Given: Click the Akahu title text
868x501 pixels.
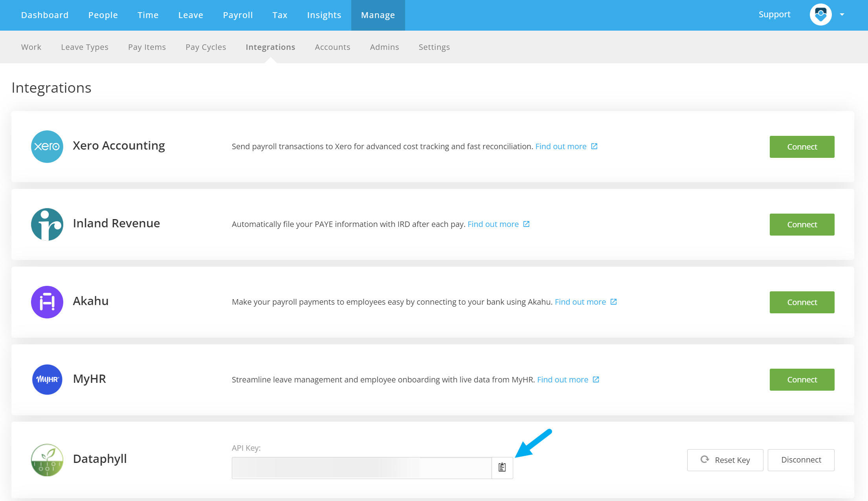Looking at the screenshot, I should pos(91,301).
